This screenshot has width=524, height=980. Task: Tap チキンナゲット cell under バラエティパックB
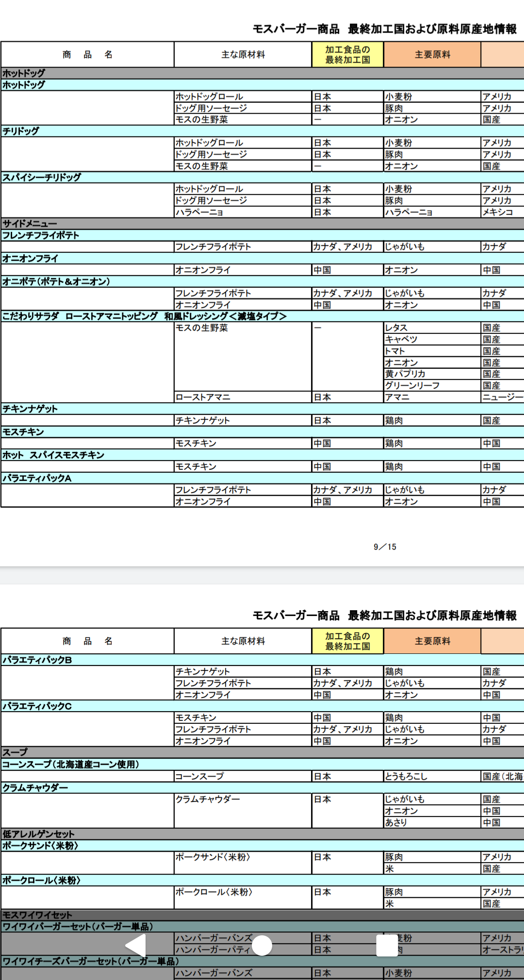[243, 671]
